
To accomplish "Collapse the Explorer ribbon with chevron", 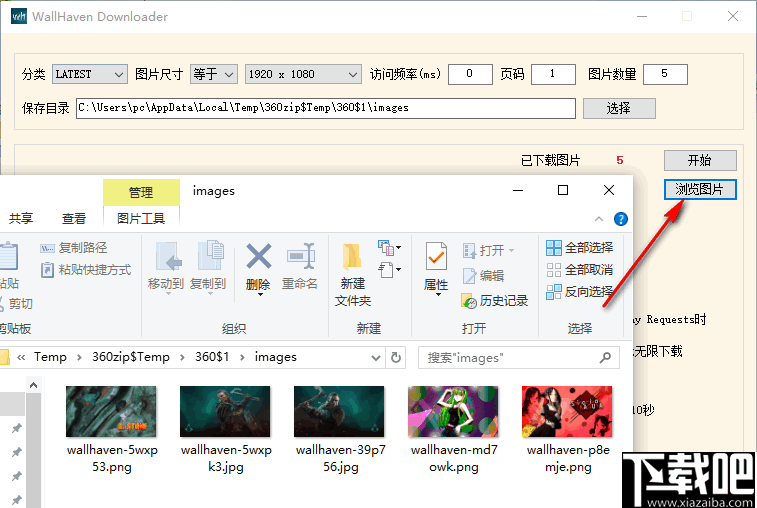I will pyautogui.click(x=599, y=219).
